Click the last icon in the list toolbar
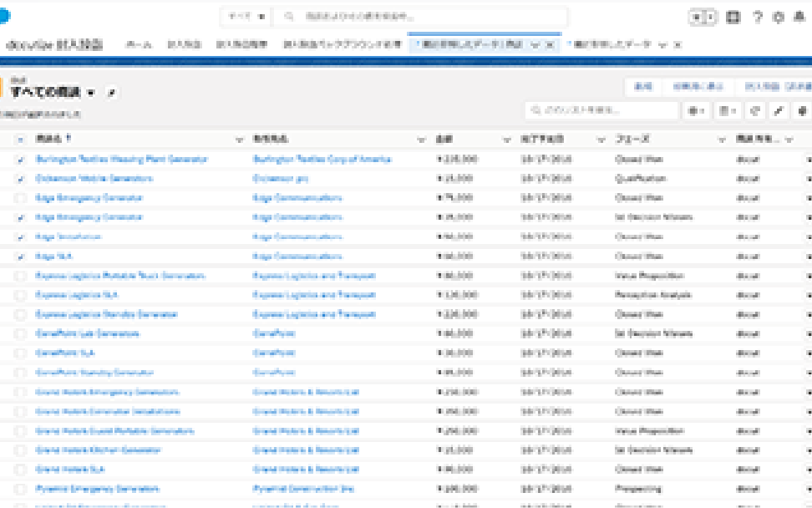812x508 pixels. 802,110
